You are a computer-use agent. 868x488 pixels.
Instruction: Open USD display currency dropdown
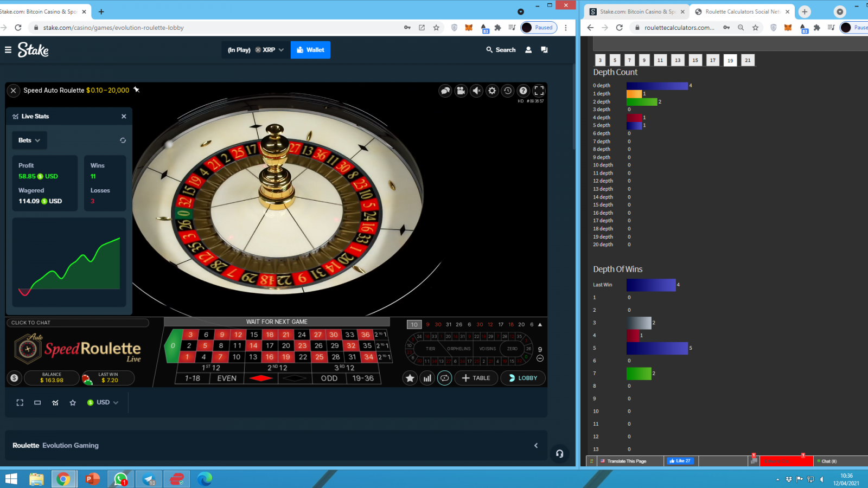[x=103, y=402]
